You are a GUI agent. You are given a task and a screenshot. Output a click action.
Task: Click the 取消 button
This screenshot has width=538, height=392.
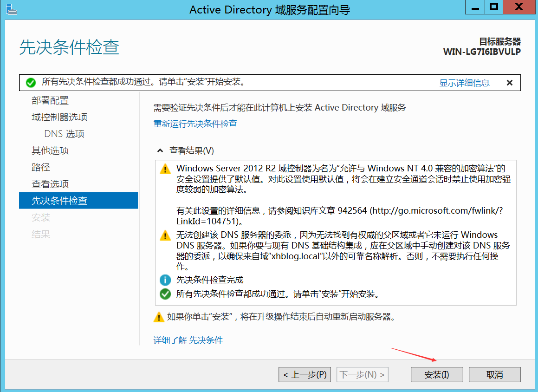click(x=495, y=374)
